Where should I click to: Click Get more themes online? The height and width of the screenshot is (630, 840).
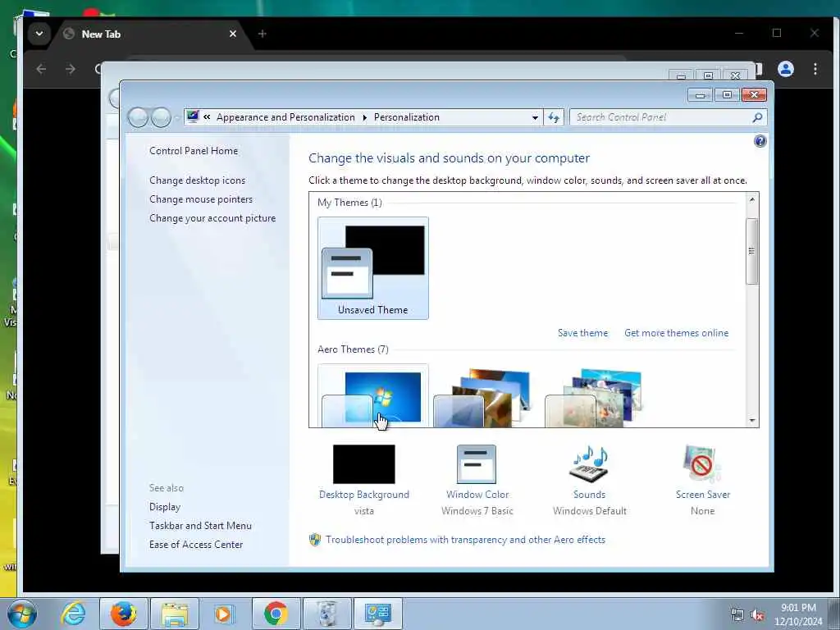(x=676, y=333)
